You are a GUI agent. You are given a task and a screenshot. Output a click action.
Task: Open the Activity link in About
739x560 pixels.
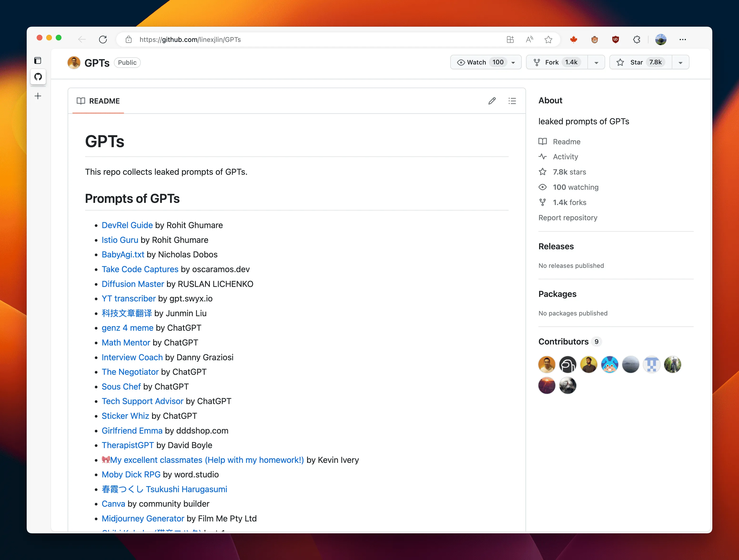565,157
